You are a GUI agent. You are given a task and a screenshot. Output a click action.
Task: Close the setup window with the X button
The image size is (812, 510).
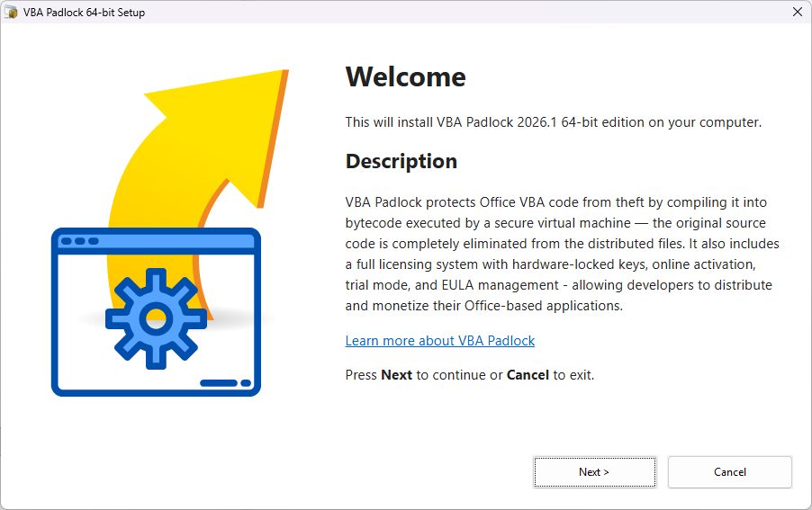tap(798, 12)
